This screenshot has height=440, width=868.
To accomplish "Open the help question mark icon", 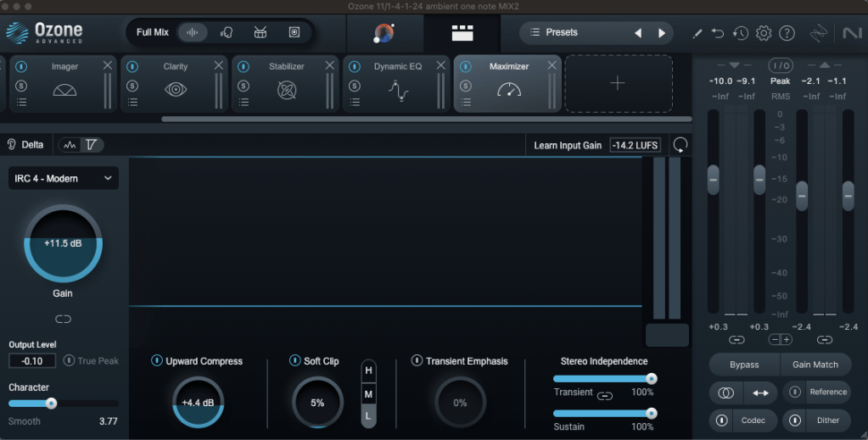I will (787, 33).
